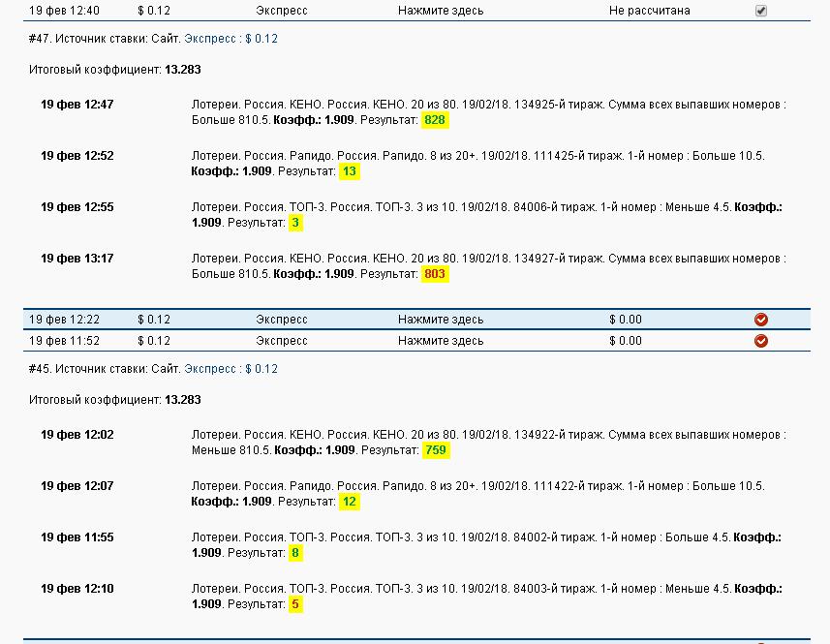
Task: Click the red losing result 803
Action: pyautogui.click(x=435, y=274)
